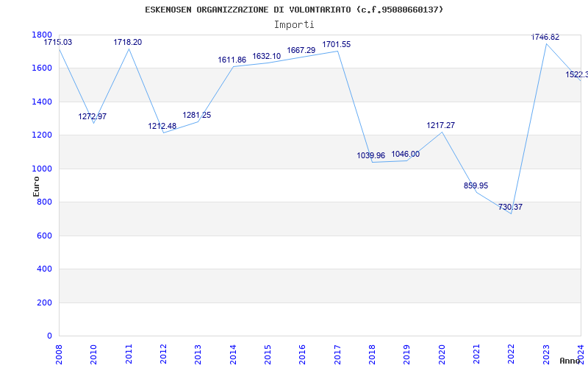Image resolution: width=588 pixels, height=368 pixels.
Task: Select the 730.37 data label
Action: pyautogui.click(x=510, y=207)
